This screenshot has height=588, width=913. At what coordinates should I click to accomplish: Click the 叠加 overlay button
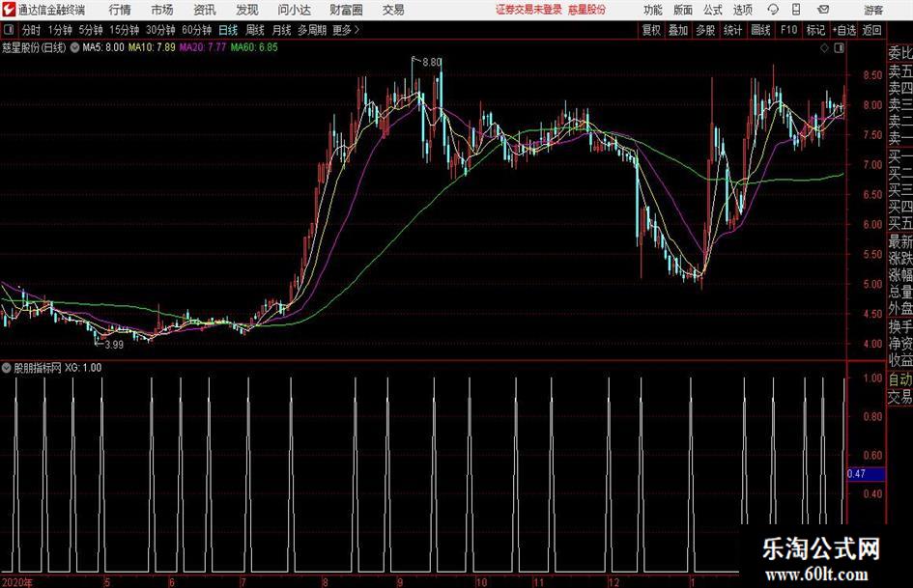coord(678,30)
